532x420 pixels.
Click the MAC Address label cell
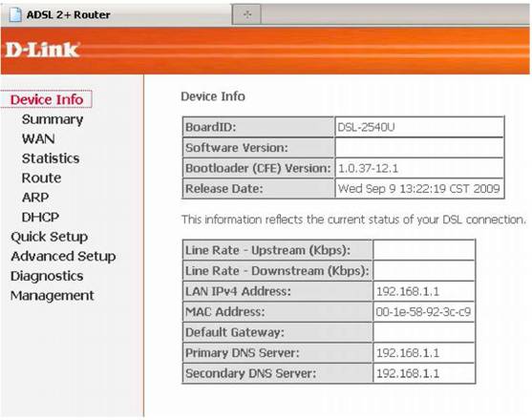pyautogui.click(x=278, y=312)
